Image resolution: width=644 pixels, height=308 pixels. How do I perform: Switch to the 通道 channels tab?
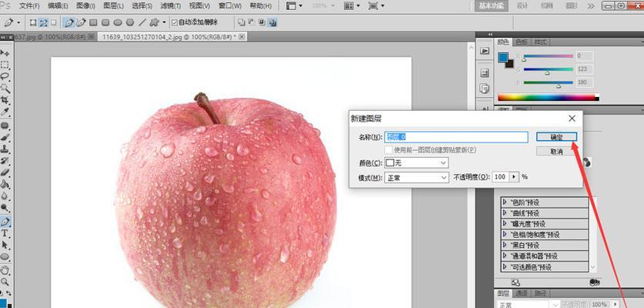522,293
